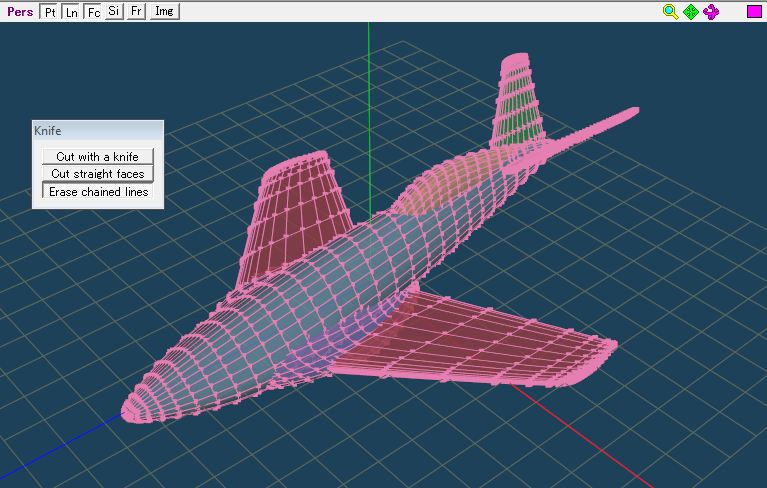This screenshot has height=488, width=767.
Task: Select the green pan view icon
Action: [691, 12]
